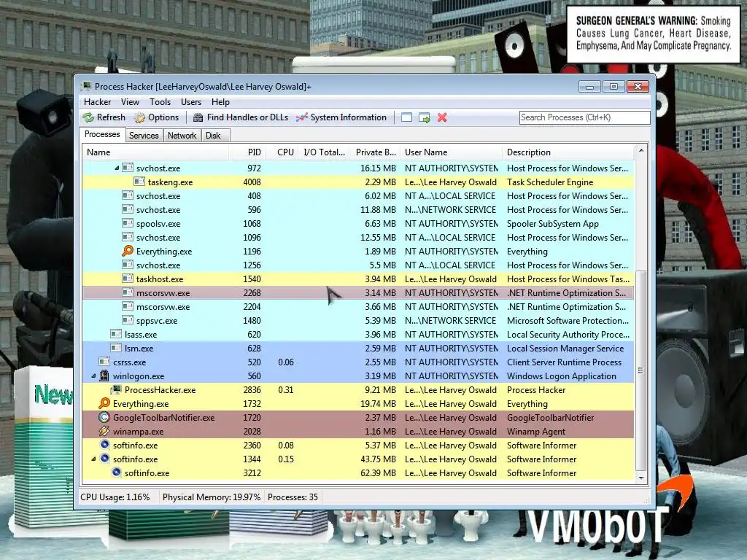Select the svchost.exe row with PID 1256
This screenshot has height=560, width=747.
pyautogui.click(x=358, y=265)
